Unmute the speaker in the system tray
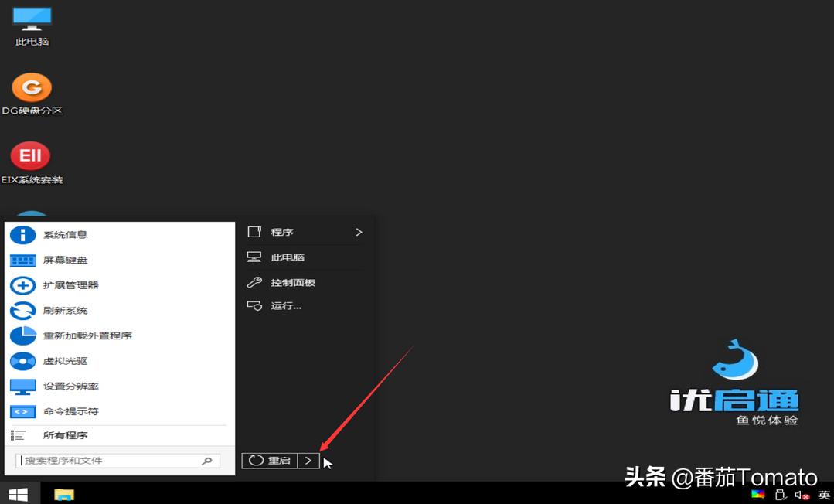The image size is (834, 504). point(801,493)
